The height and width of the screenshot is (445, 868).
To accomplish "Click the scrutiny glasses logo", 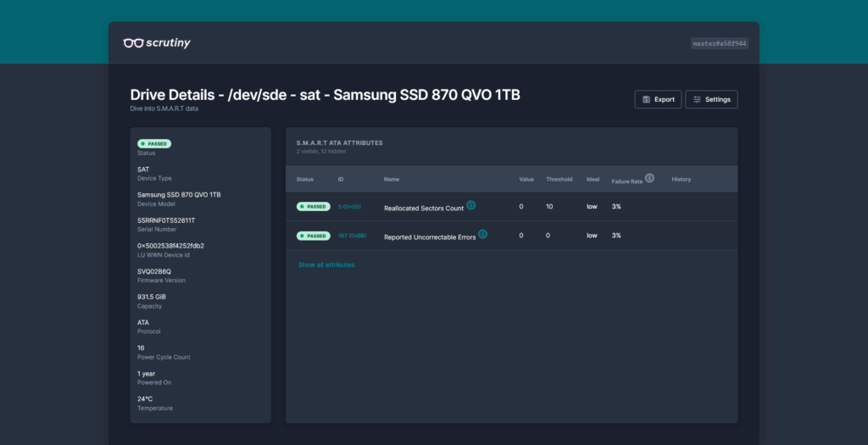I will pyautogui.click(x=157, y=43).
